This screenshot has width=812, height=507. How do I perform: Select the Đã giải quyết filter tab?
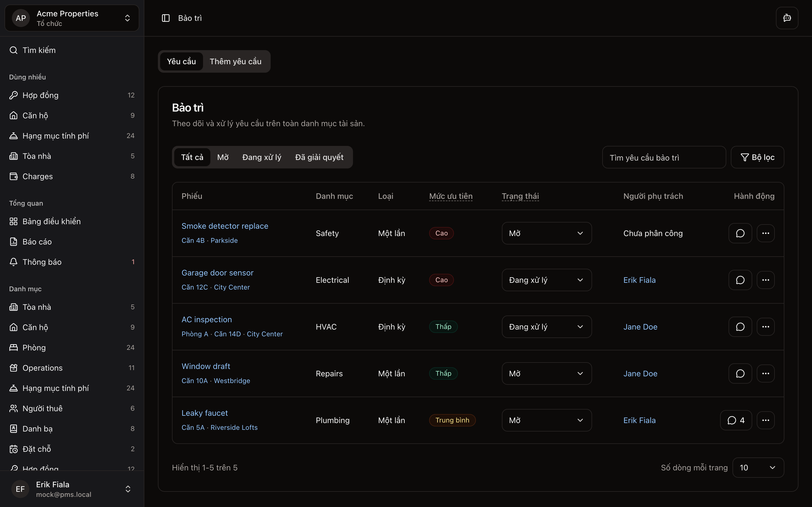pyautogui.click(x=319, y=157)
